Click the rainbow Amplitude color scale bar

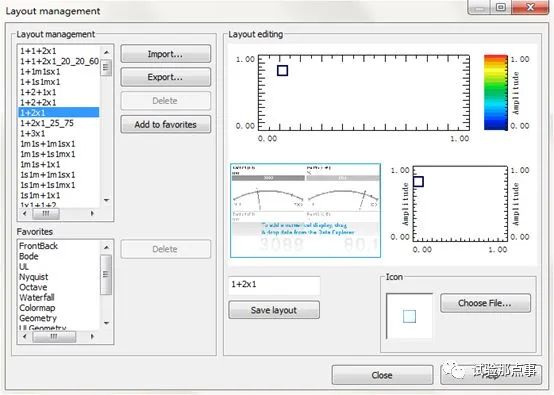(496, 92)
